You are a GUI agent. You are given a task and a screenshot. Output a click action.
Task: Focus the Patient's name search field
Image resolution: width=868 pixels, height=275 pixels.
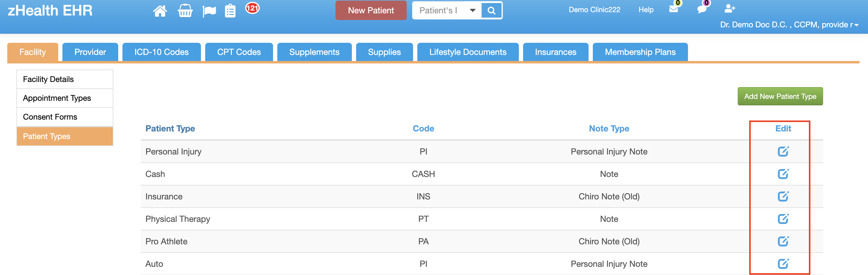[x=438, y=10]
